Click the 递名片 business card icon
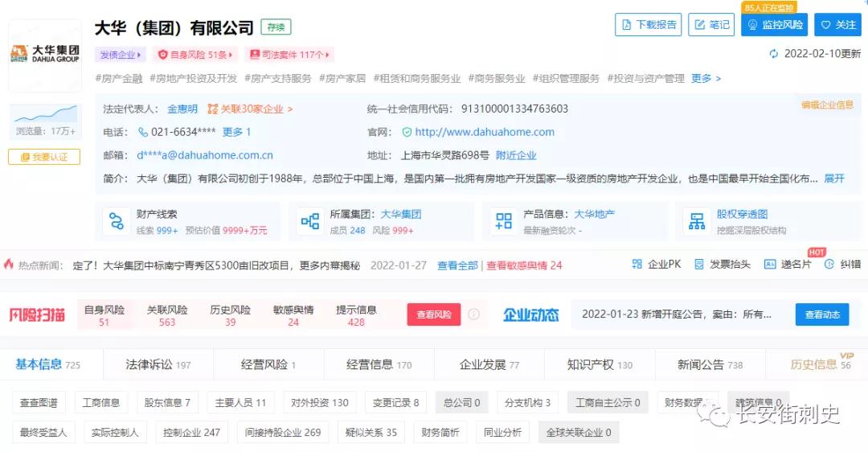The height and width of the screenshot is (452, 868). [x=770, y=265]
